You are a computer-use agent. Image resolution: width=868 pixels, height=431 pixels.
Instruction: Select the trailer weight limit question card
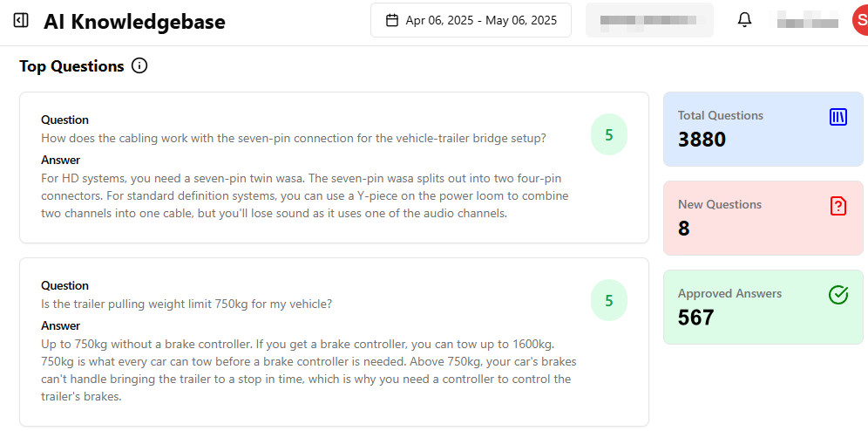pos(334,342)
